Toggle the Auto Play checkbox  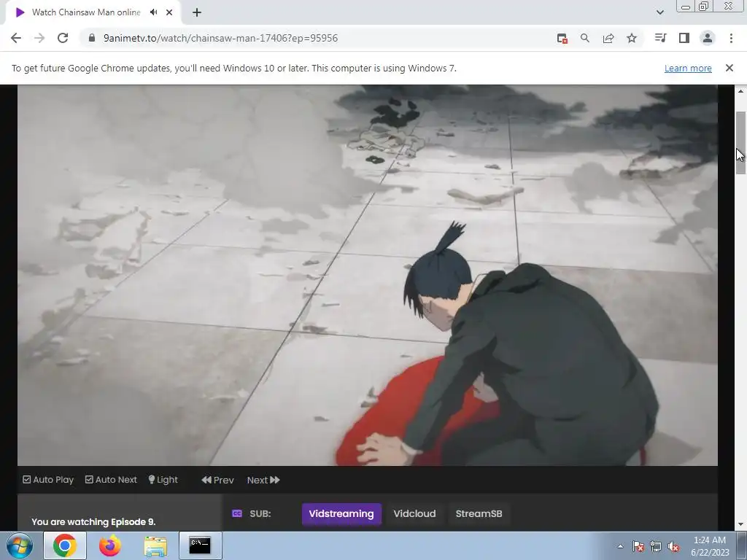[x=48, y=480]
